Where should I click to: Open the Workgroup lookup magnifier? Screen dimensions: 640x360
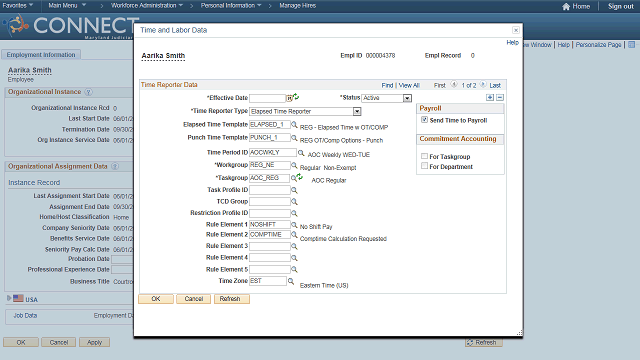(294, 165)
